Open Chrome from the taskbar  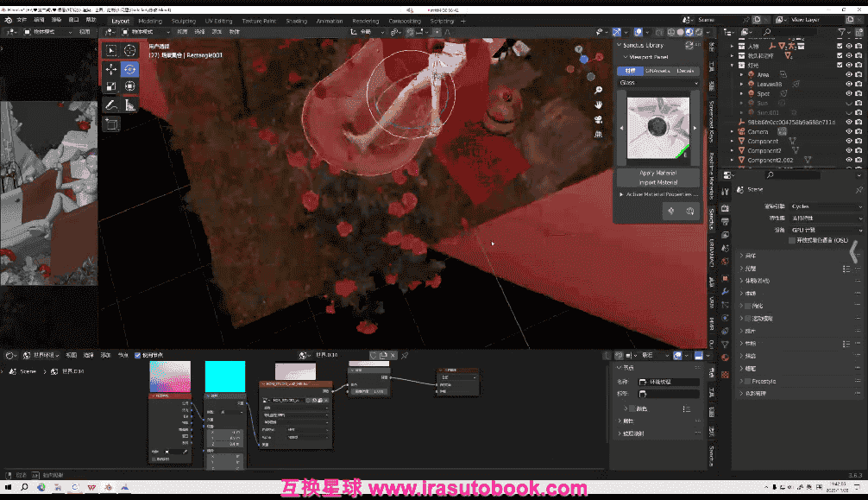point(41,487)
